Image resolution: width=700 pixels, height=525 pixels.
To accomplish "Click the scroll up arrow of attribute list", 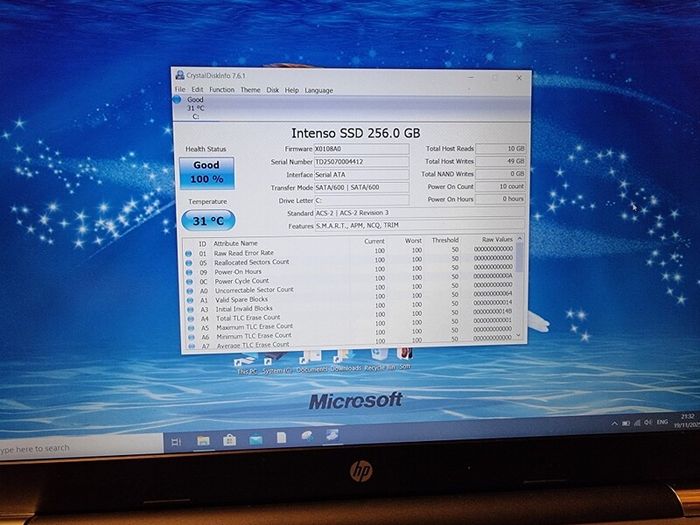I will pyautogui.click(x=519, y=239).
